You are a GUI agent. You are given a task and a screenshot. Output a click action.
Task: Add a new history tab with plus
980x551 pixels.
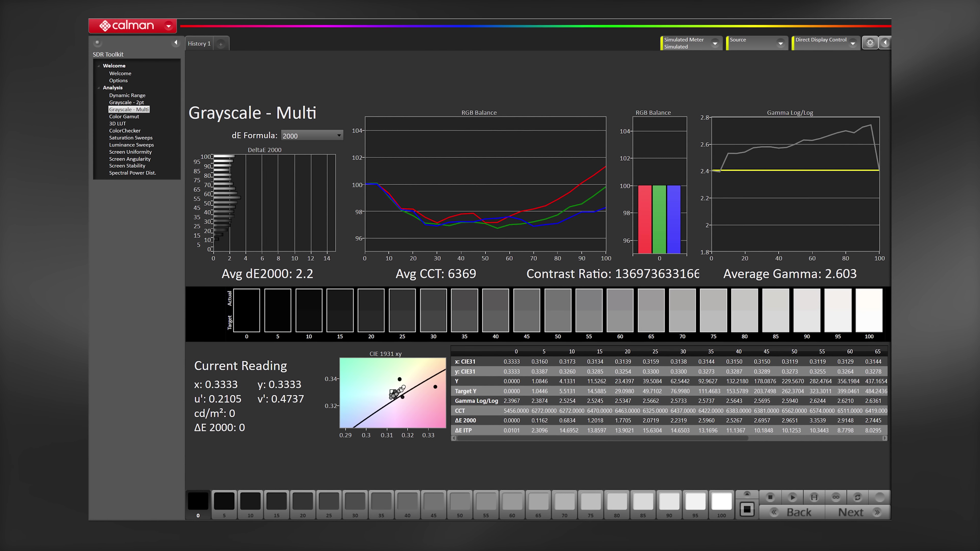click(x=221, y=44)
